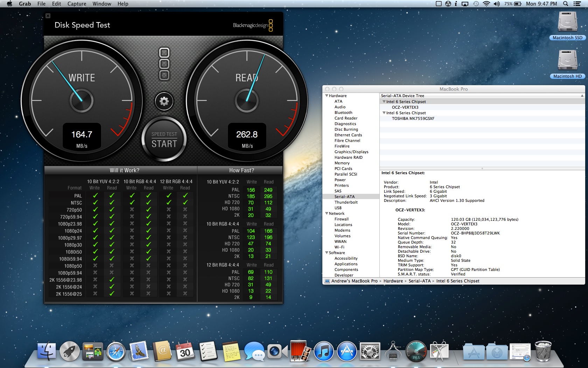588x368 pixels.
Task: Select Power in the Hardware list
Action: pos(340,180)
